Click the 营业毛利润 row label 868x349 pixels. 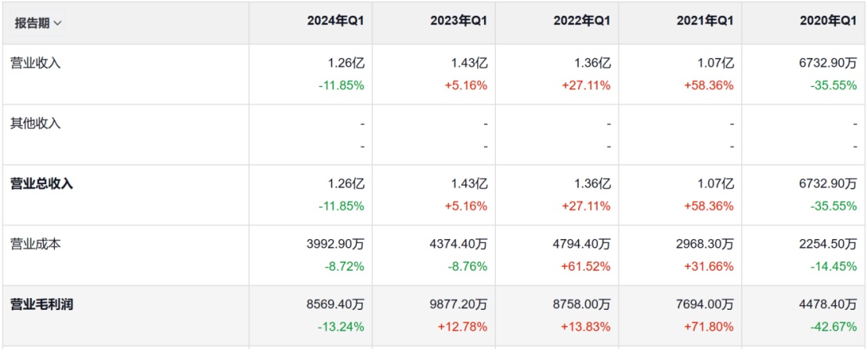coord(42,305)
